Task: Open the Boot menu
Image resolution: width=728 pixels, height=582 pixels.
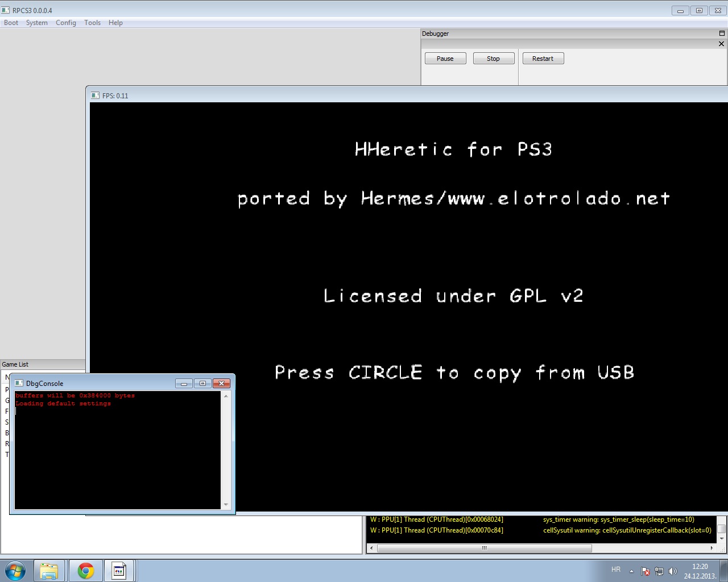Action: pos(11,23)
